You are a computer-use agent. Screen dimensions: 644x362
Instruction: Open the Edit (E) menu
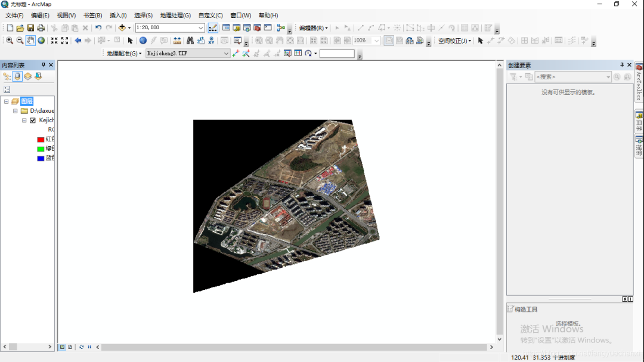pos(41,15)
